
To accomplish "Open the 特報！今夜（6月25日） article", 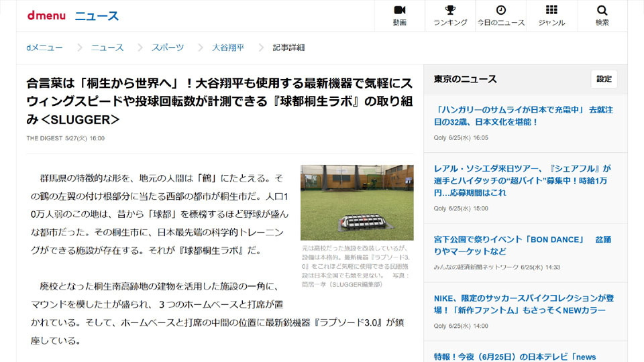I will [x=515, y=357].
